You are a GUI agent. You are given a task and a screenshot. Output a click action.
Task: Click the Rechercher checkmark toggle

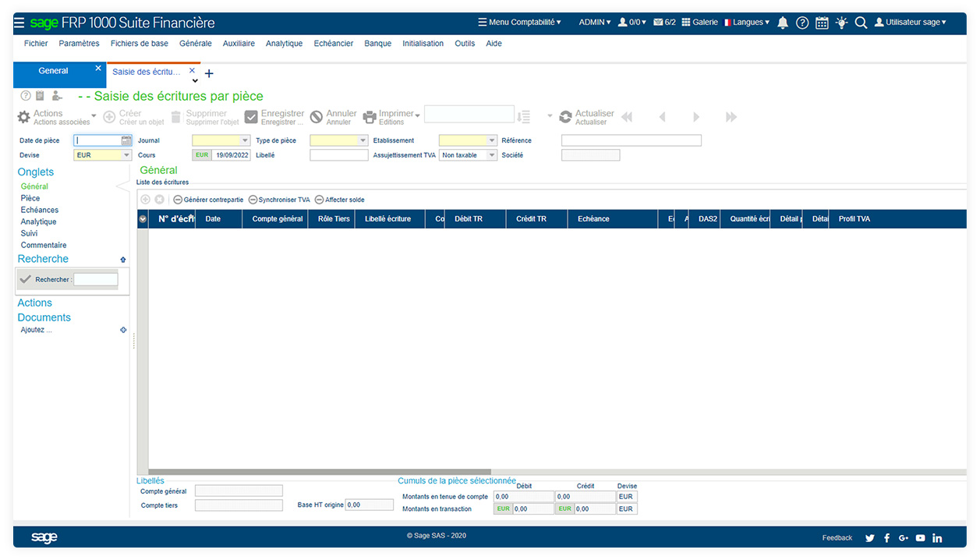[x=26, y=279]
